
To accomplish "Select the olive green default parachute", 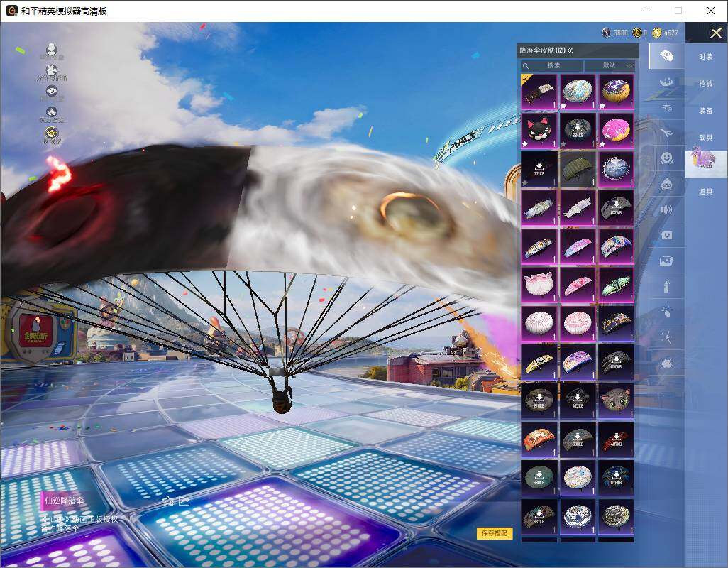I will pyautogui.click(x=578, y=169).
